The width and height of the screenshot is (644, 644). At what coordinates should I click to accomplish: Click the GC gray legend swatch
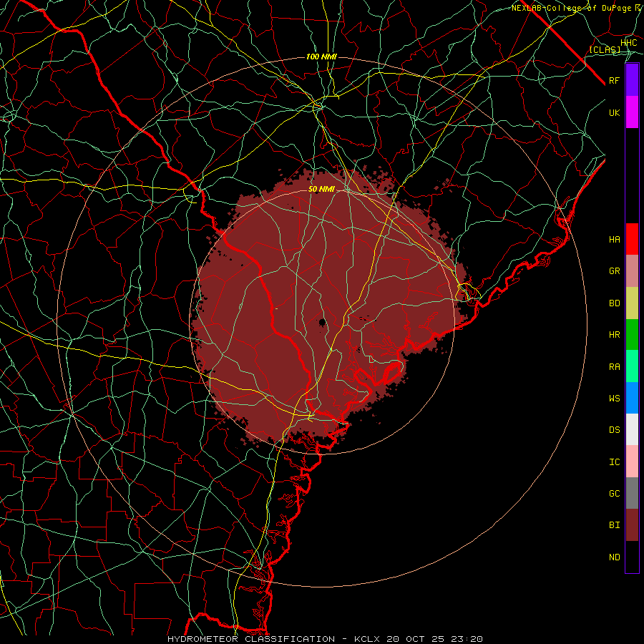632,493
